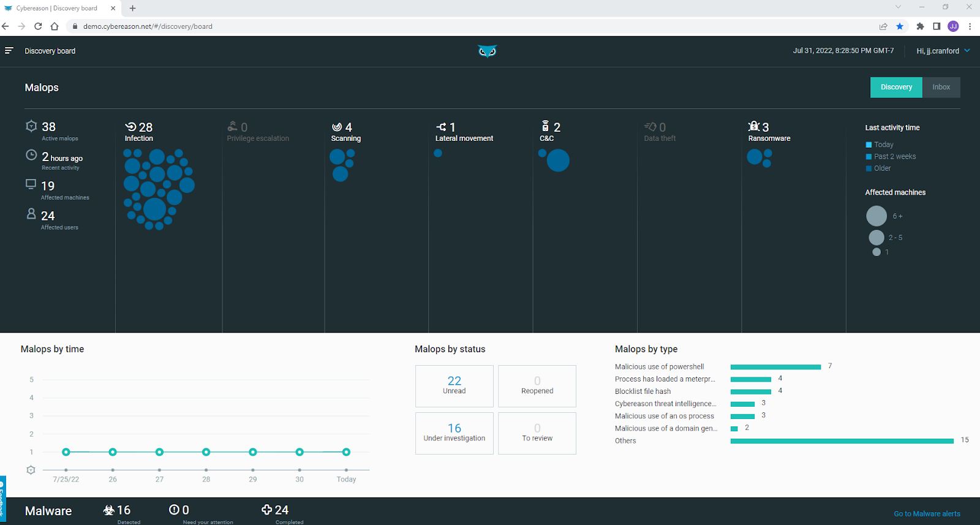Image resolution: width=980 pixels, height=525 pixels.
Task: Click the Ransomware stage icon
Action: (x=753, y=126)
